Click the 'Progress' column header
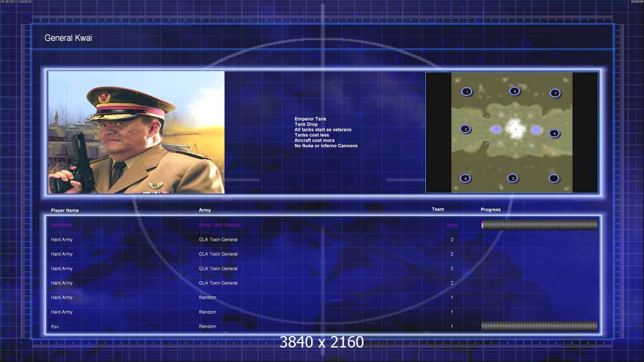644x362 pixels. pyautogui.click(x=491, y=209)
